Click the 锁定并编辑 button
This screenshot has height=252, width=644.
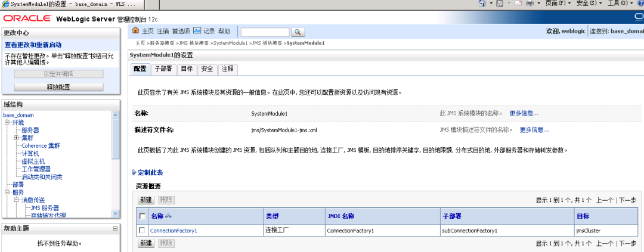[x=58, y=74]
